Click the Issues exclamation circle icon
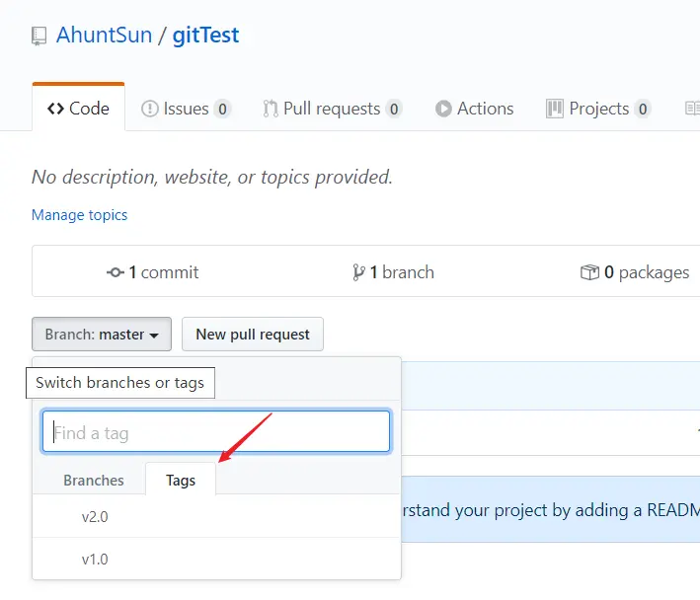Viewport: 700px width, 600px height. (150, 109)
